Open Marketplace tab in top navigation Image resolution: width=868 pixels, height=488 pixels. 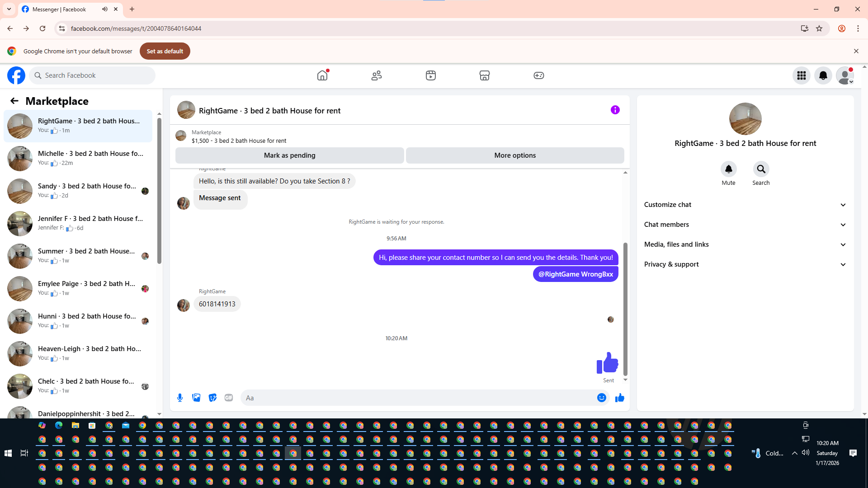pos(485,75)
